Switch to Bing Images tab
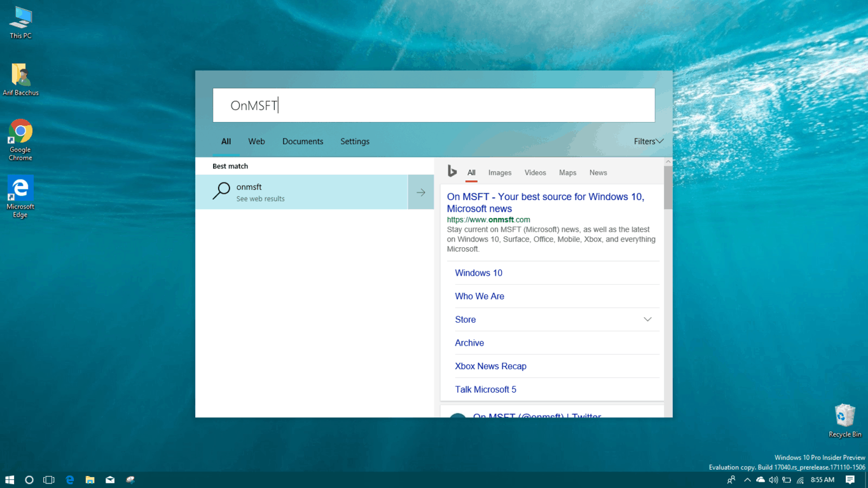Image resolution: width=868 pixels, height=488 pixels. [x=500, y=173]
